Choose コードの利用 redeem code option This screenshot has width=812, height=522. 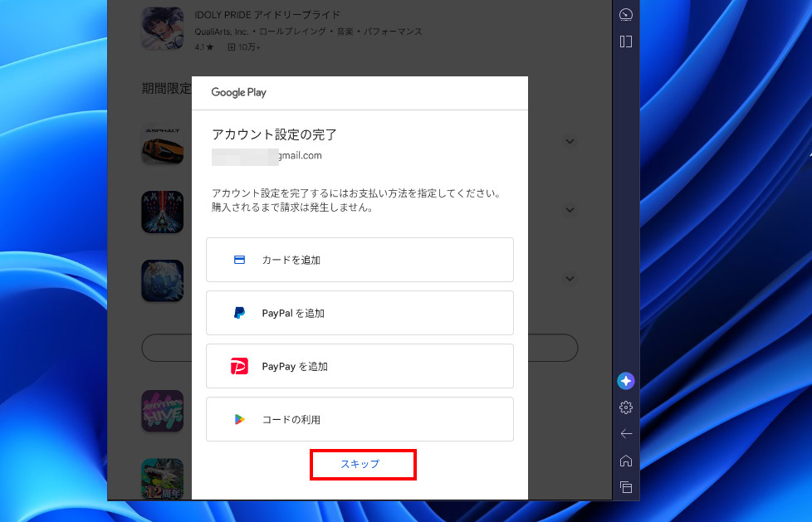click(x=360, y=419)
